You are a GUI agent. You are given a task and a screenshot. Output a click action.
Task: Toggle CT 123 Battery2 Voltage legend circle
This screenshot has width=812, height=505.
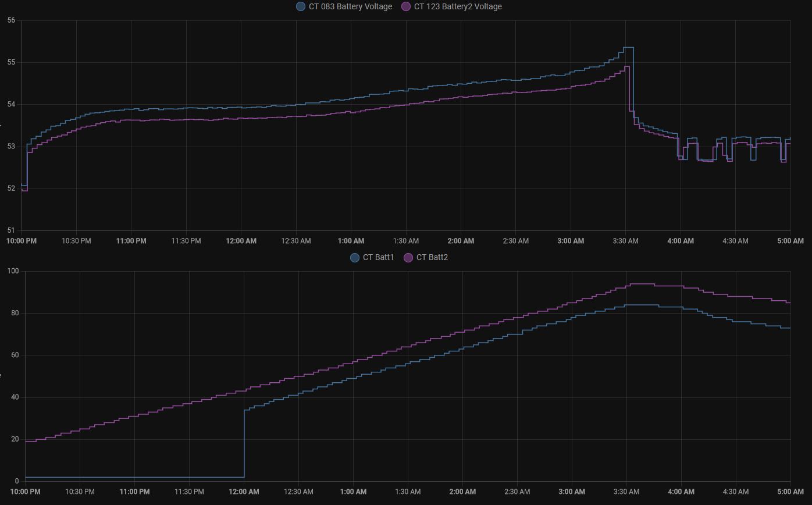coord(406,6)
